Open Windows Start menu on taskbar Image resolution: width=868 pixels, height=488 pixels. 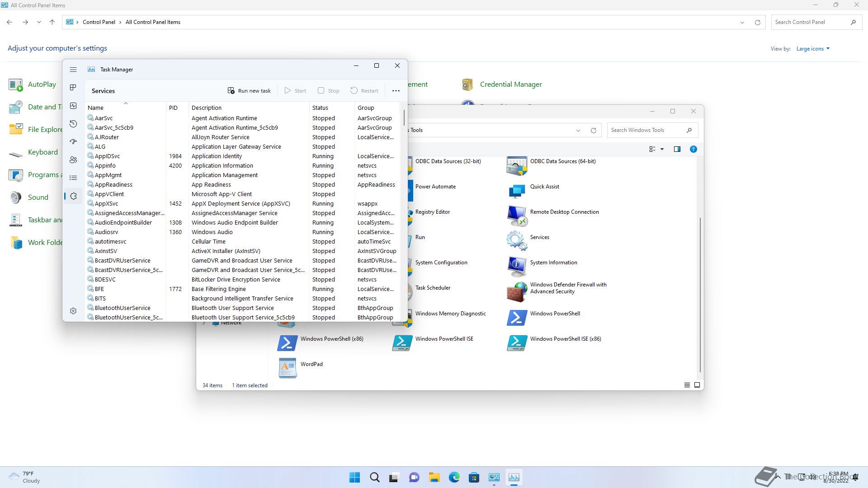point(355,477)
